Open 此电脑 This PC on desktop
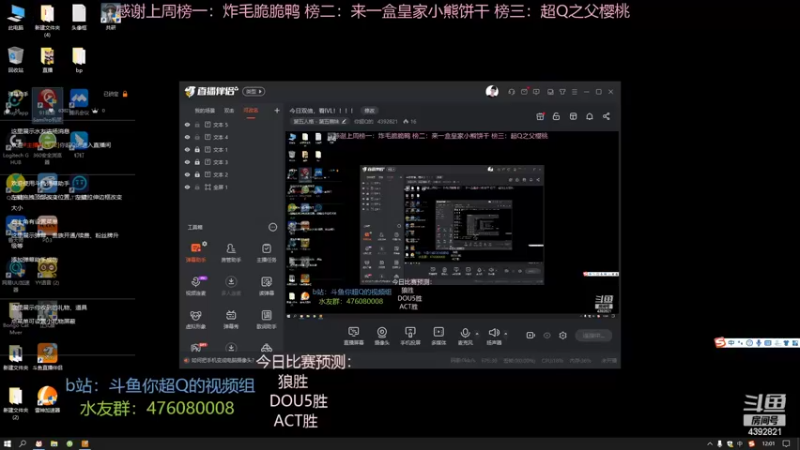800x450 pixels. click(16, 17)
